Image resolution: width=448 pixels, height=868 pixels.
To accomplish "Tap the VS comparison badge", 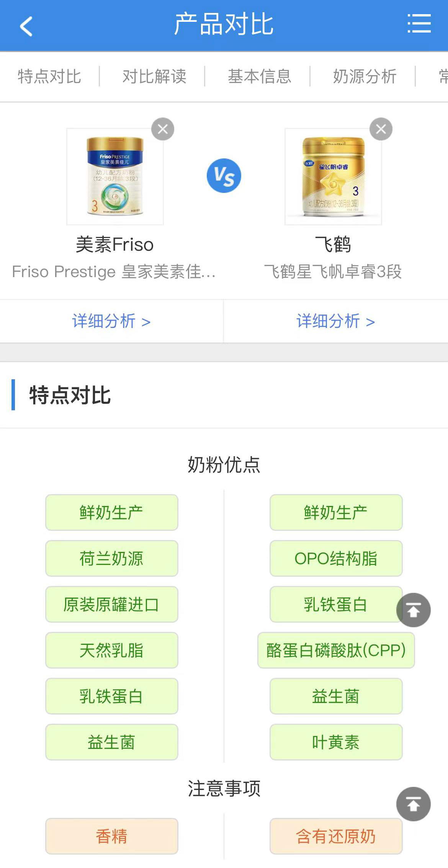I will point(224,176).
